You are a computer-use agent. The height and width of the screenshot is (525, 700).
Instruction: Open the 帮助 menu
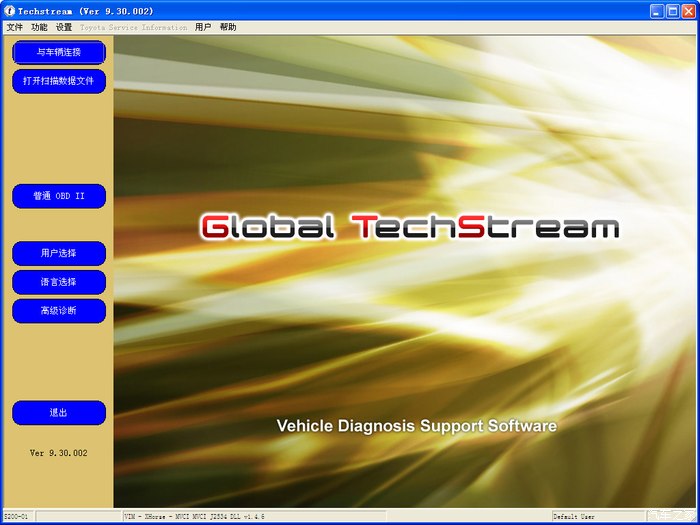point(228,27)
